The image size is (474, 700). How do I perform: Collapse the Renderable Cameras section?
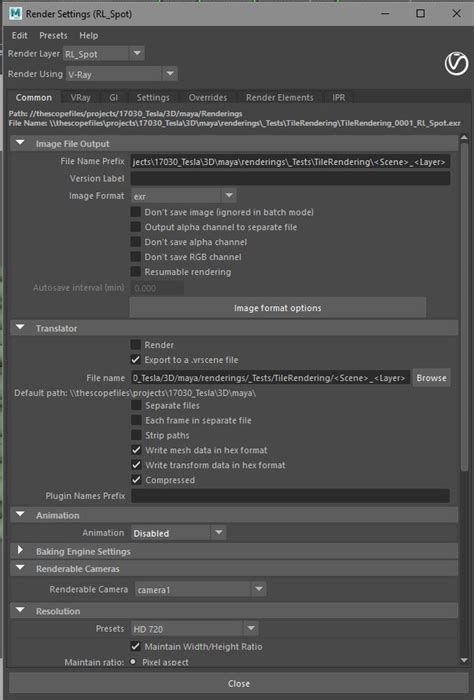[20, 568]
